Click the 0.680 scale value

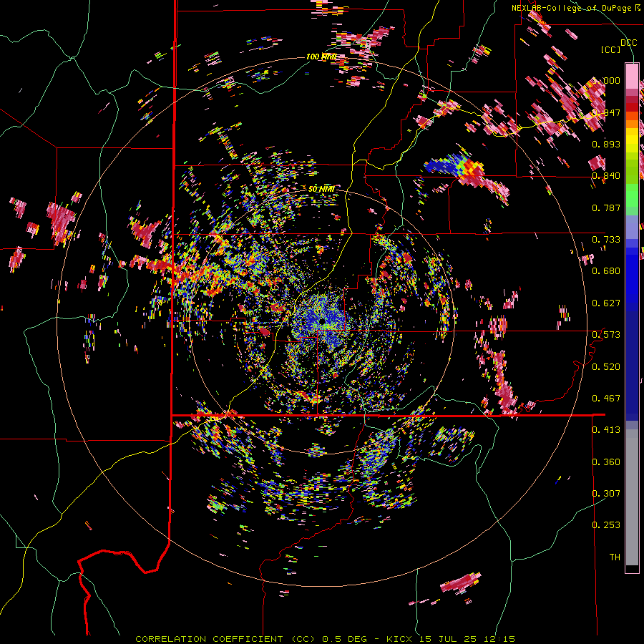(606, 271)
